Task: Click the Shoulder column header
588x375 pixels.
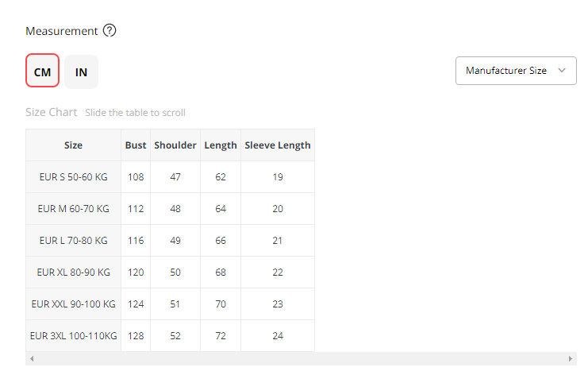Action: pyautogui.click(x=175, y=145)
